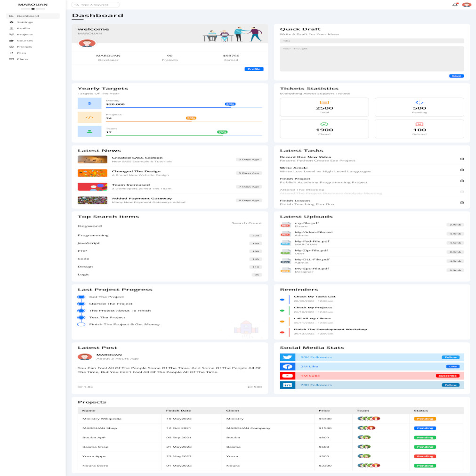Screen dimensions: 476x476
Task: Click the my-file.pdf file icon
Action: point(285,225)
